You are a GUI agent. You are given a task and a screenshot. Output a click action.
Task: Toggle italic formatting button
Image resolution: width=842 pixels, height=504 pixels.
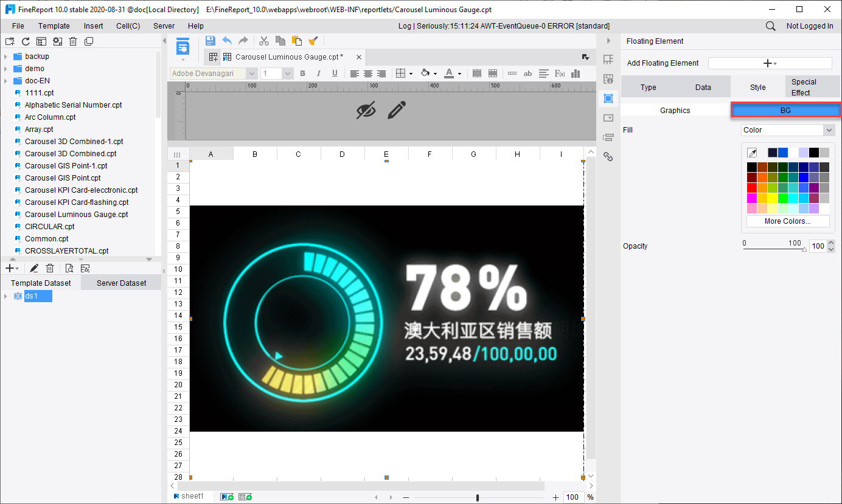pos(318,74)
